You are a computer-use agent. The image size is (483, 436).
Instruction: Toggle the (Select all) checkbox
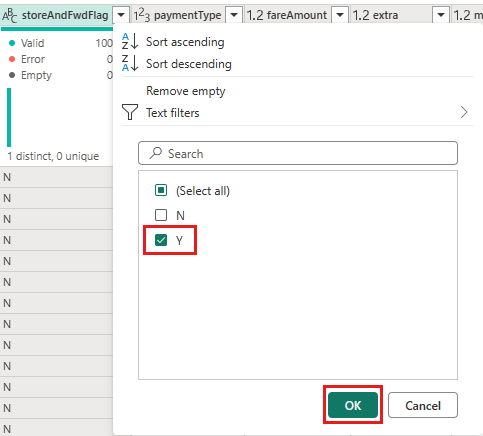(161, 190)
